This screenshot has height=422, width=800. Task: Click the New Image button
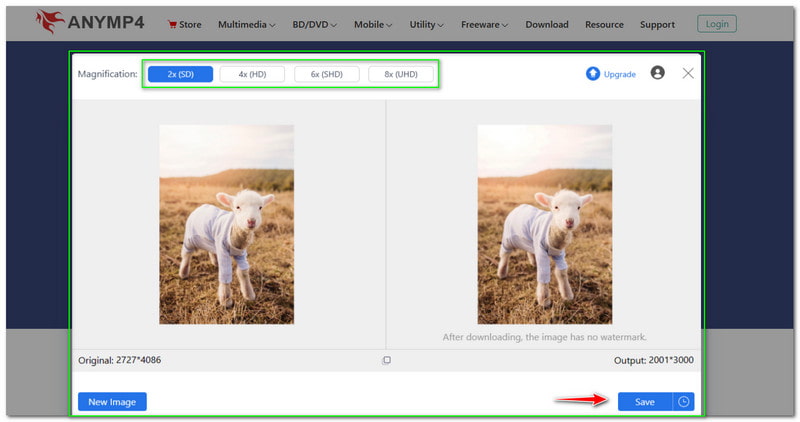click(x=112, y=401)
